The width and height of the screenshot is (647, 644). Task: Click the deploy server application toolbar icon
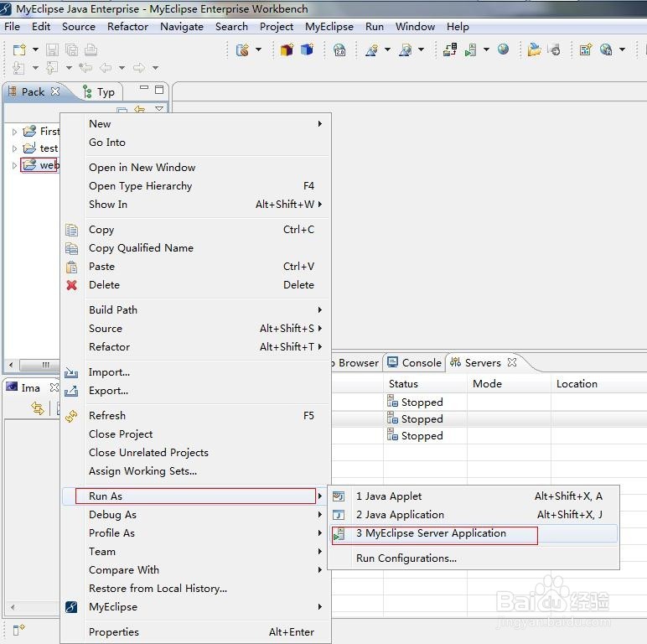450,49
